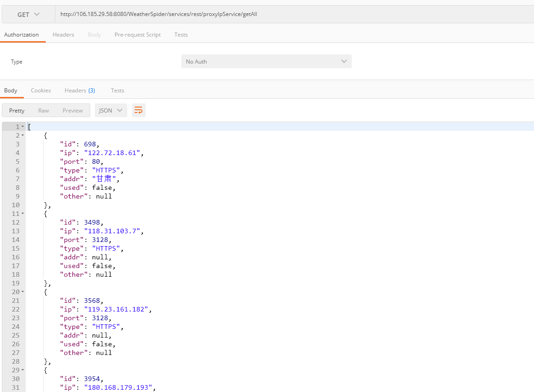Collapse the object at line 2

[23, 135]
